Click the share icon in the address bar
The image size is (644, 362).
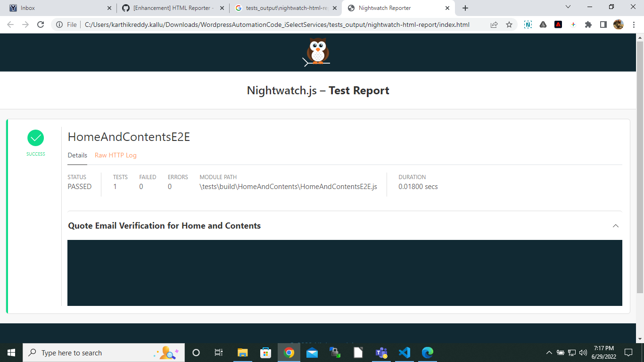pos(494,24)
